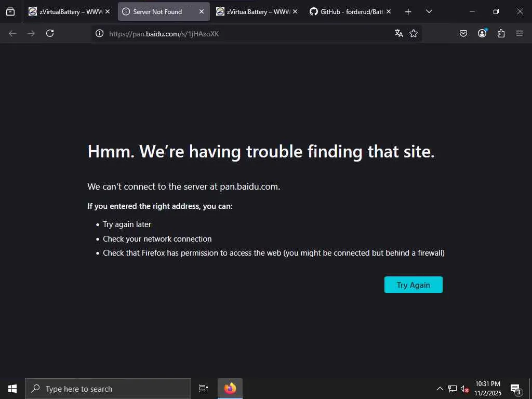The width and height of the screenshot is (532, 399).
Task: Select the Server Not Found tab
Action: point(164,12)
